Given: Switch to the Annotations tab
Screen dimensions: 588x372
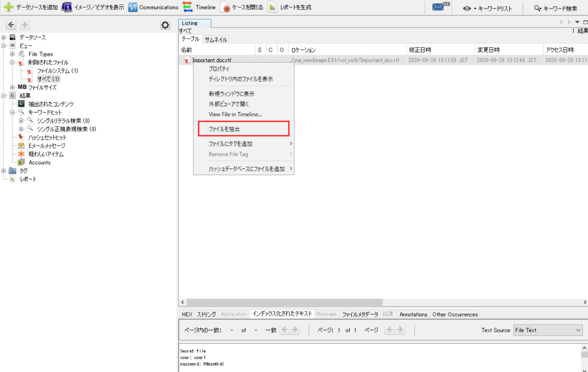Looking at the screenshot, I should coord(413,315).
